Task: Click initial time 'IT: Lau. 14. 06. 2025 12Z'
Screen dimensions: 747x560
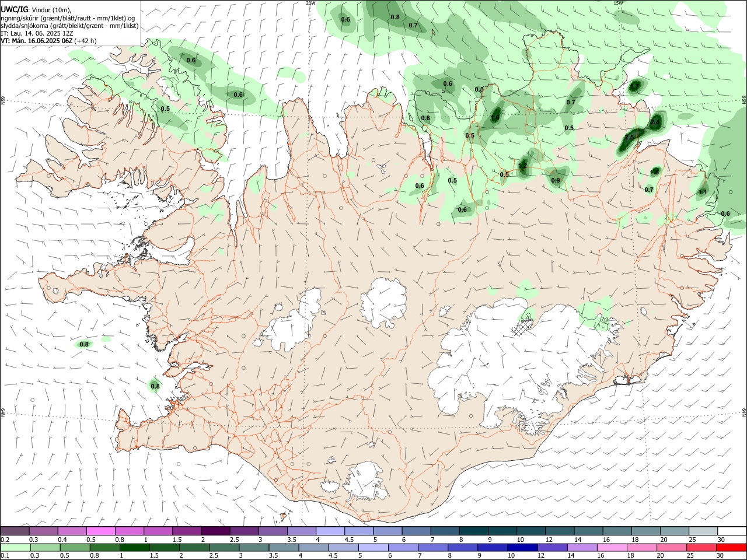Action: pos(37,33)
